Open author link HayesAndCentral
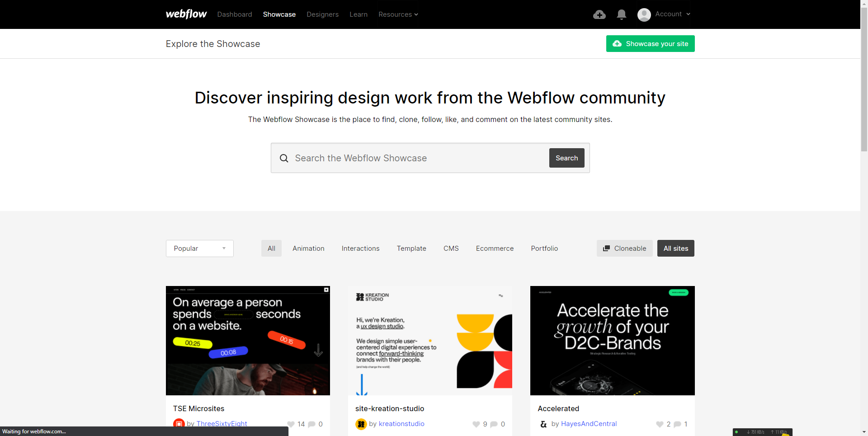 (589, 424)
